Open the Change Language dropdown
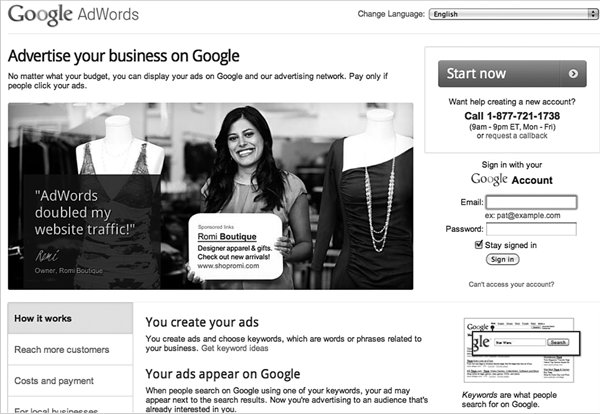This screenshot has height=414, width=600. [513, 14]
